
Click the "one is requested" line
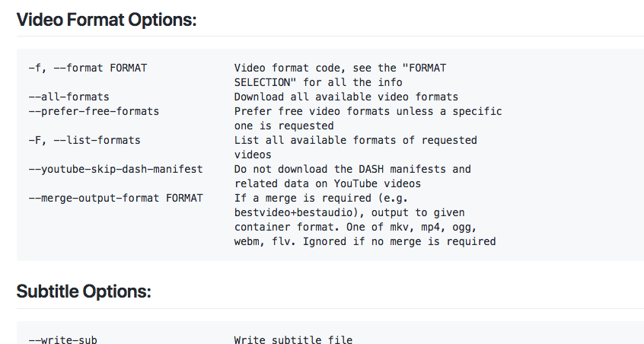pyautogui.click(x=284, y=126)
